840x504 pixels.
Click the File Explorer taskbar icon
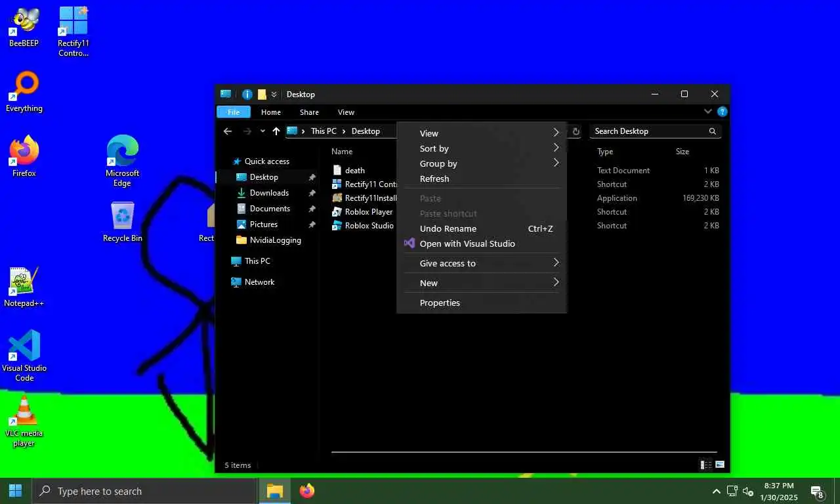click(275, 491)
